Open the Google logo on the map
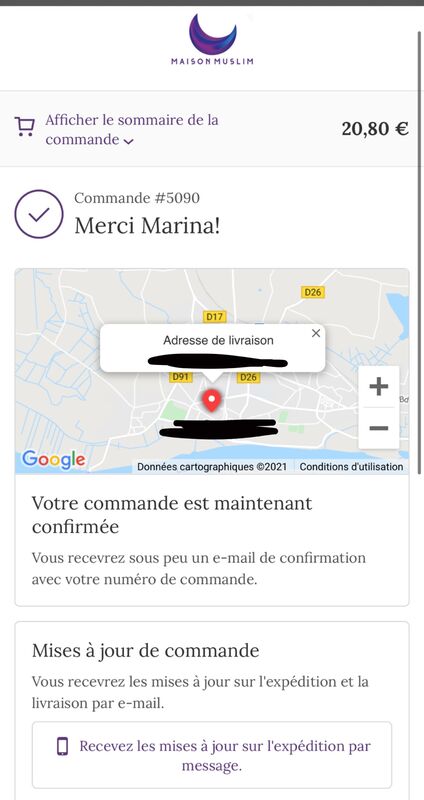The height and width of the screenshot is (800, 424). [54, 460]
